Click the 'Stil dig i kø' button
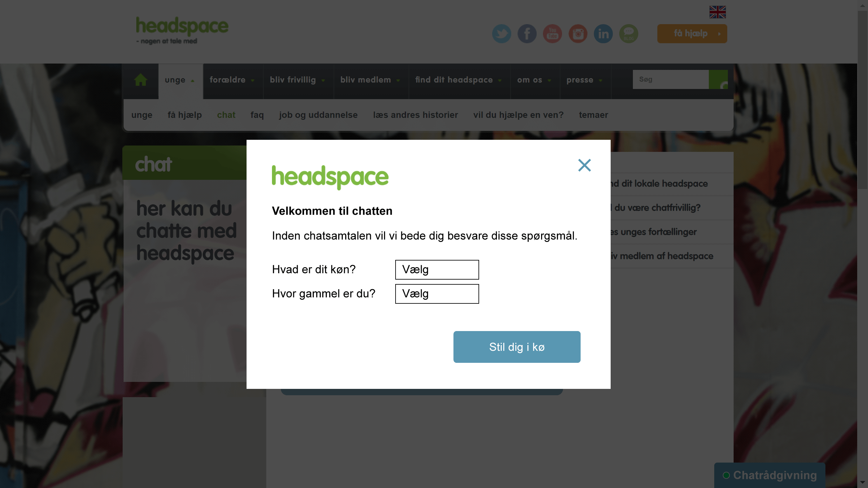The height and width of the screenshot is (488, 868). pyautogui.click(x=517, y=347)
